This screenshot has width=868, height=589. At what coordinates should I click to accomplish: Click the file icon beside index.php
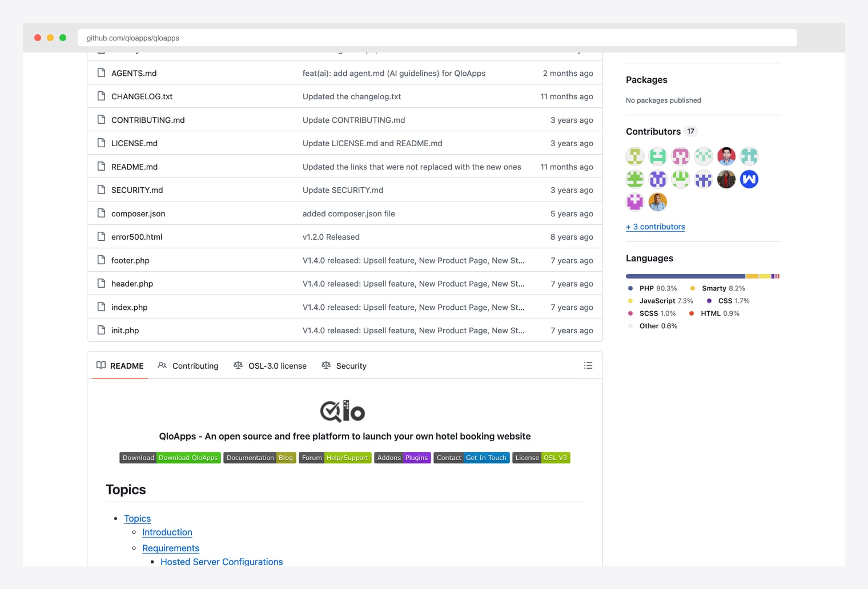[x=101, y=306]
